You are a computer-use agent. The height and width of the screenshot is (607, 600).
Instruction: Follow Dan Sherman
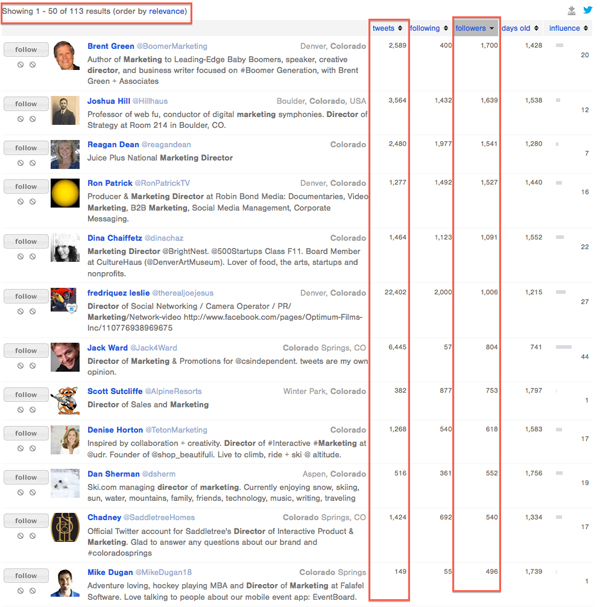click(x=26, y=477)
